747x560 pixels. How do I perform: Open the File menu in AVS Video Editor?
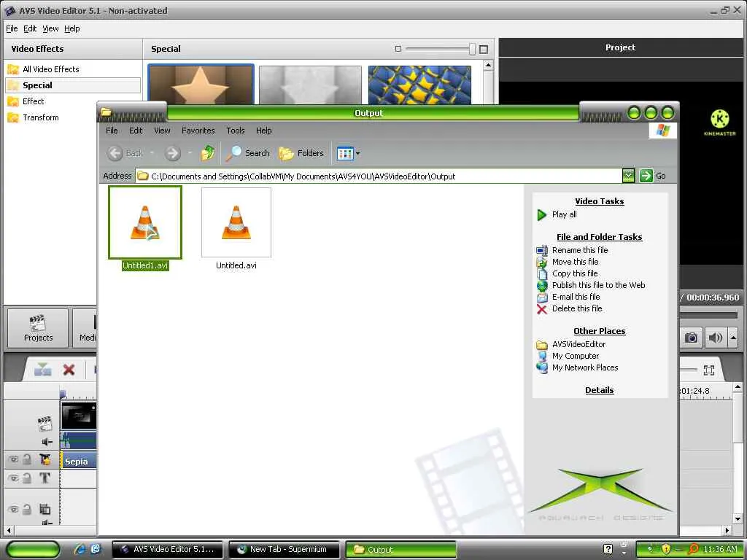12,28
